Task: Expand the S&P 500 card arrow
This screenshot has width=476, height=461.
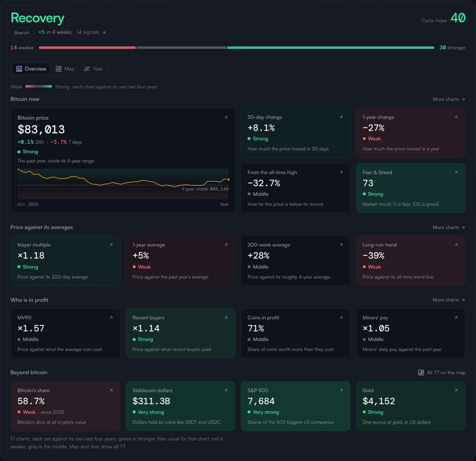Action: coord(341,390)
